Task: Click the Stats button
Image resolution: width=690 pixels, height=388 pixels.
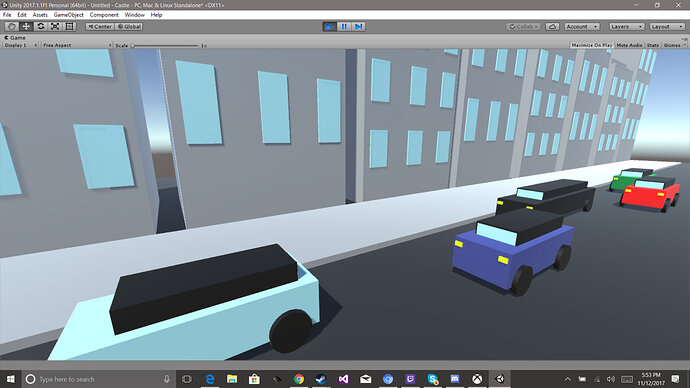Action: pyautogui.click(x=653, y=45)
